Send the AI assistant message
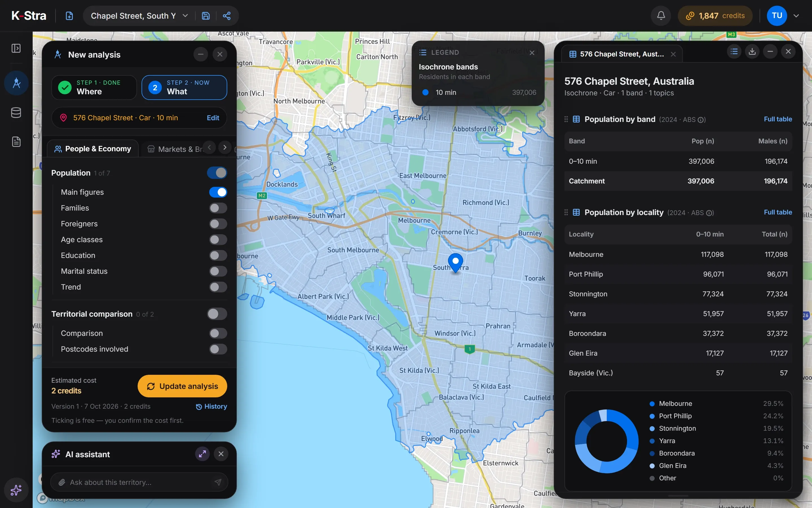 [x=218, y=483]
